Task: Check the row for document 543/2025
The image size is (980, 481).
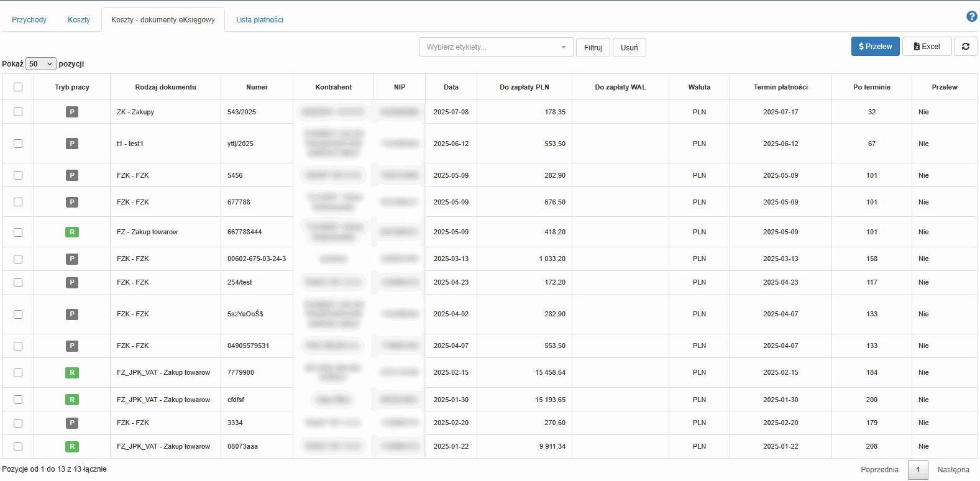Action: point(18,112)
